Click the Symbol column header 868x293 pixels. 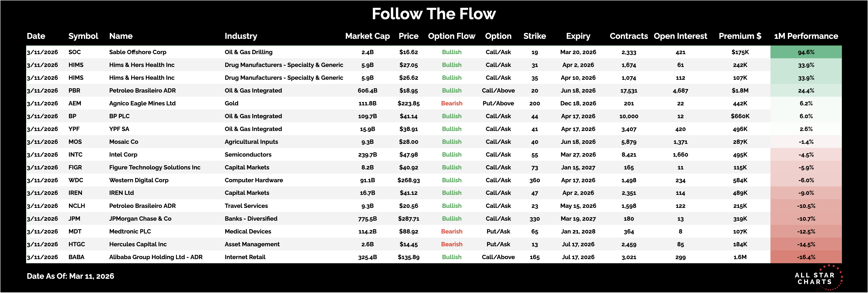click(83, 36)
